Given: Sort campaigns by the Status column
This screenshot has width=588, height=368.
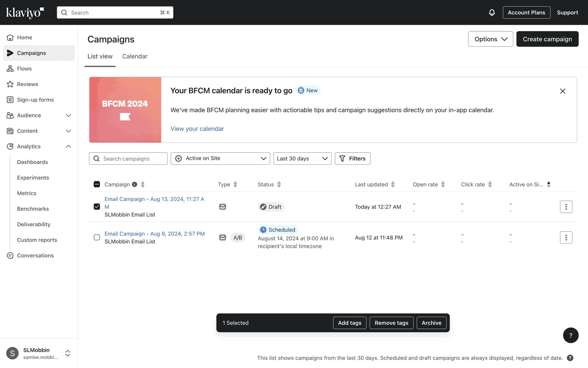Looking at the screenshot, I should pos(279,184).
